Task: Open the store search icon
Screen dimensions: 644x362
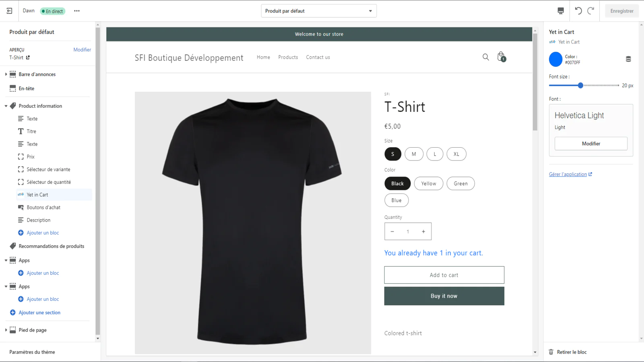Action: (x=486, y=57)
